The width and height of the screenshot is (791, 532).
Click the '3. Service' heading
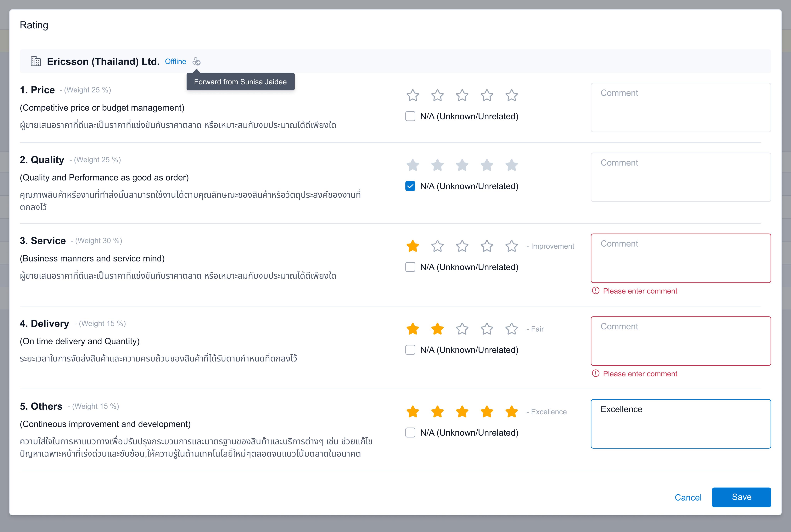click(43, 241)
